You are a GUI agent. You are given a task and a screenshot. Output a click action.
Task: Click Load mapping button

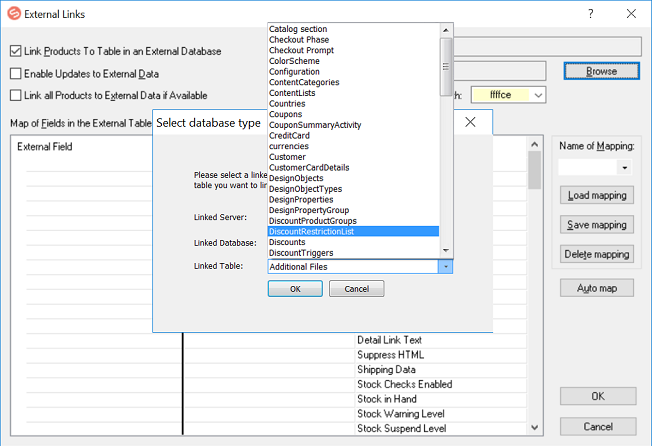[x=596, y=196]
